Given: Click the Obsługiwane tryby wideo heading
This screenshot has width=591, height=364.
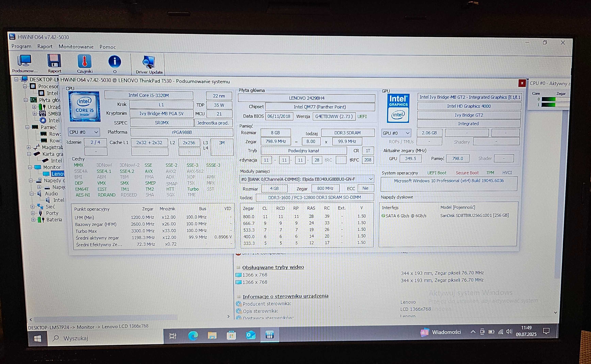Looking at the screenshot, I should (x=273, y=267).
